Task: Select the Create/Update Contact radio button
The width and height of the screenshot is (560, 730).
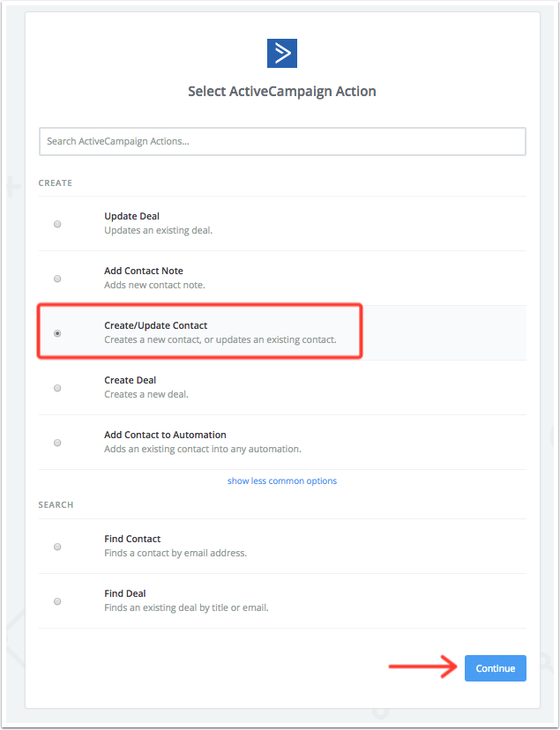Action: point(57,333)
